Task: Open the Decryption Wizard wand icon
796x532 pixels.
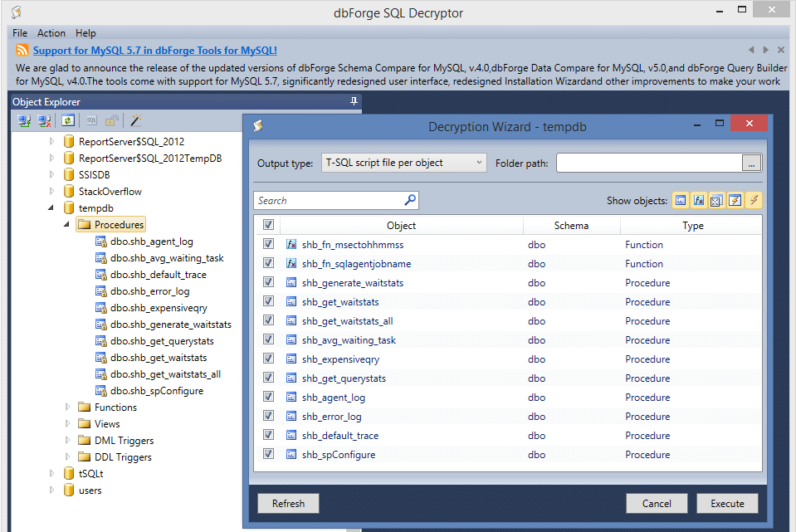Action: (136, 121)
